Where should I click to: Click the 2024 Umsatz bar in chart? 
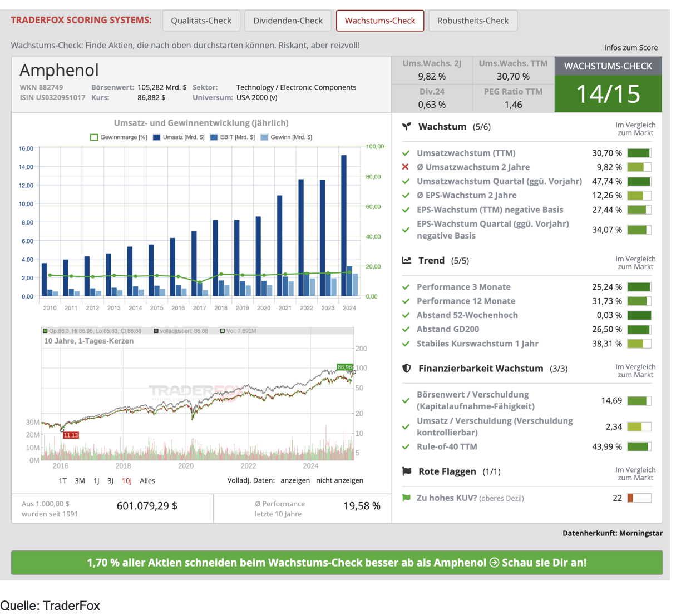pyautogui.click(x=344, y=226)
